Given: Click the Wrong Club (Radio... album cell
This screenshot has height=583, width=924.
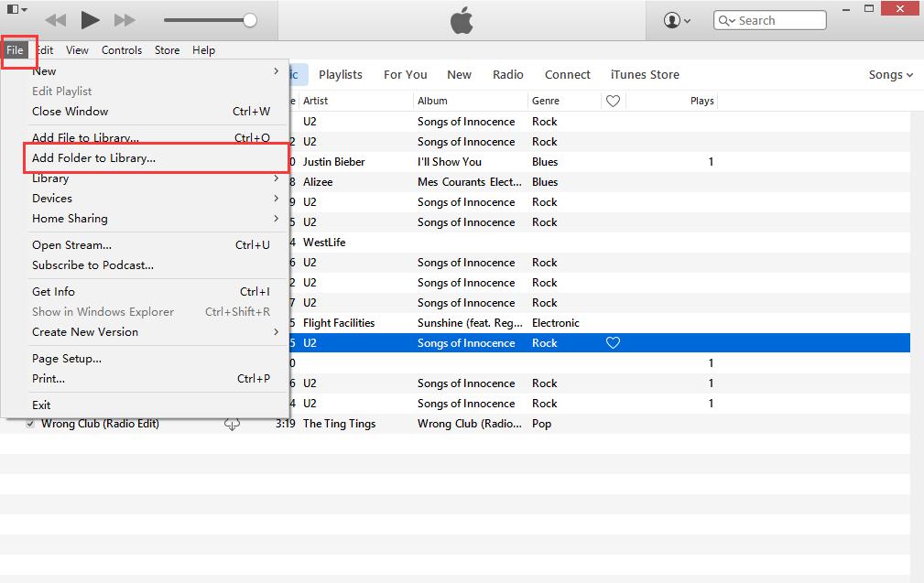Looking at the screenshot, I should coord(470,424).
